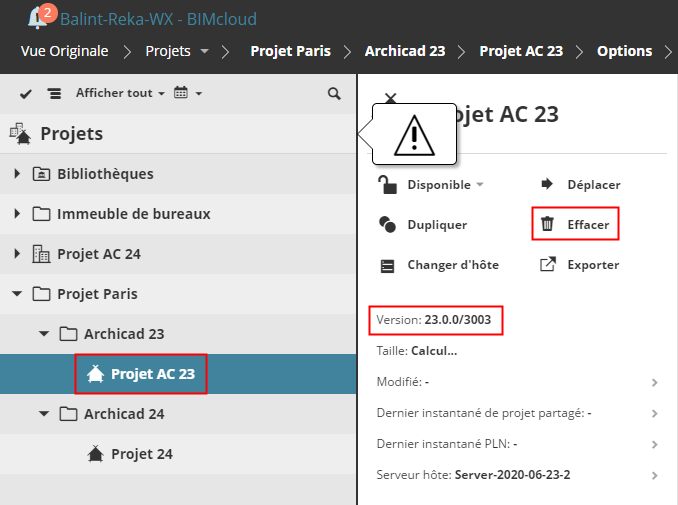Viewport: 678px width, 505px height.
Task: Click the Changer d'hôte icon
Action: click(x=388, y=265)
